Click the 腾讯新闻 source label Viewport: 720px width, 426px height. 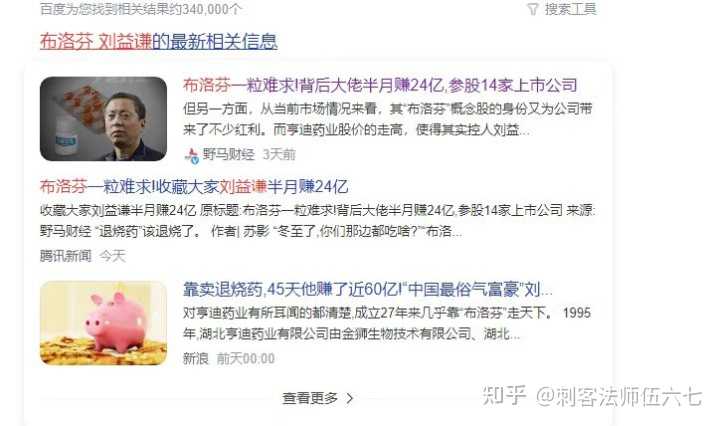click(x=66, y=256)
